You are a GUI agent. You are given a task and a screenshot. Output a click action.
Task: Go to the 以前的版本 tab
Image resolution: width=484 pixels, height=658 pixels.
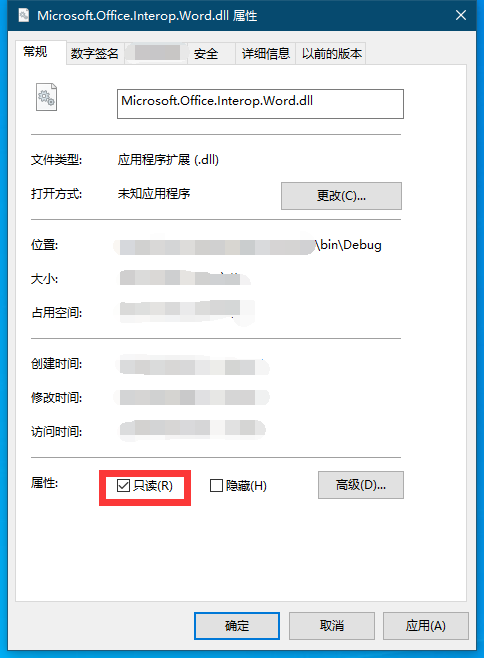point(331,54)
